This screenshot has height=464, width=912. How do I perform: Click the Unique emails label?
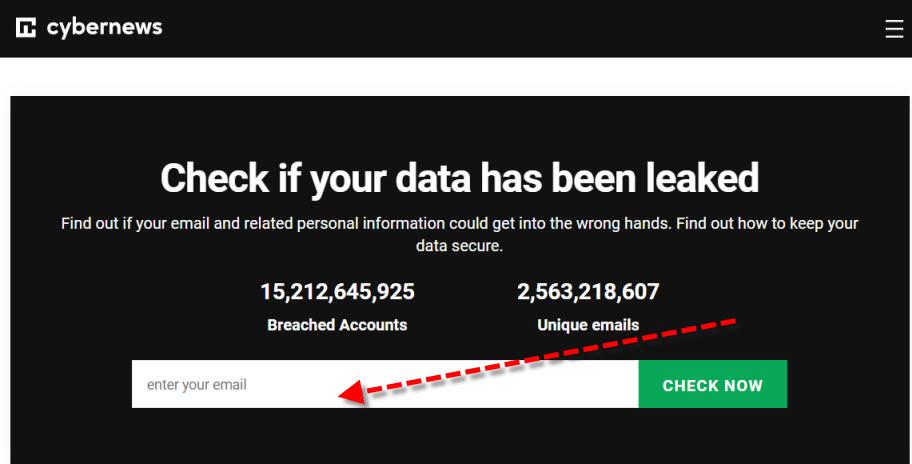tap(588, 324)
